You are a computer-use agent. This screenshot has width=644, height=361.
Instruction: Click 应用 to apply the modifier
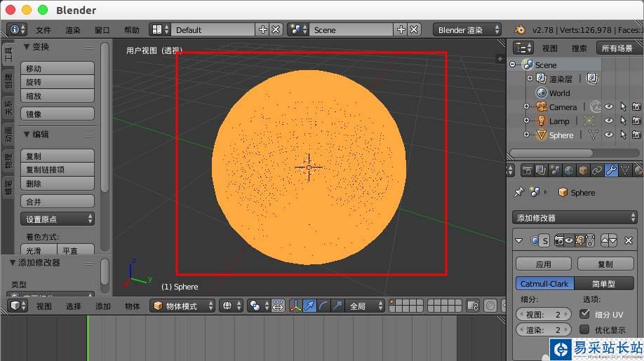point(544,264)
